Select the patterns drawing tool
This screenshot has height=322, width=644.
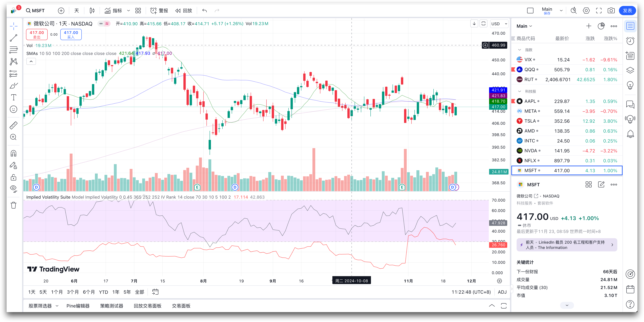(x=14, y=62)
